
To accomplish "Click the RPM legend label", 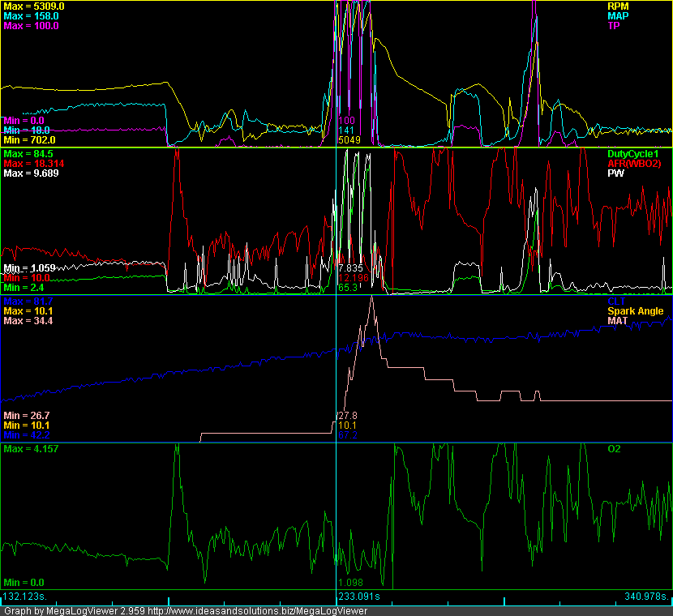I will pos(619,6).
